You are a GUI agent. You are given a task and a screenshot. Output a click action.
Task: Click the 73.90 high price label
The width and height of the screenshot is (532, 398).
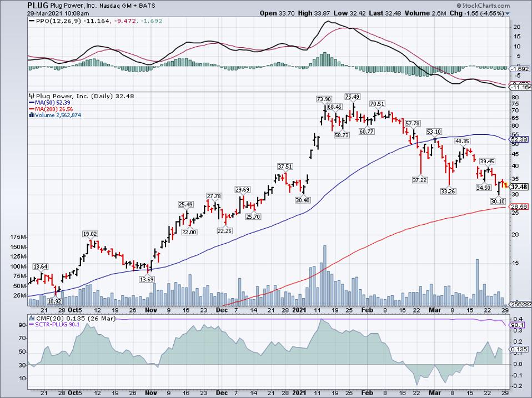[323, 99]
